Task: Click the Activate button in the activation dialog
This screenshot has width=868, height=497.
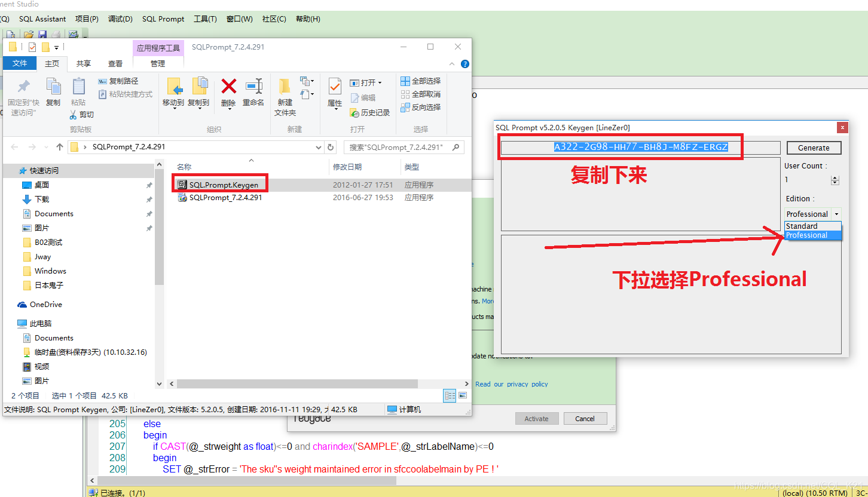Action: pos(536,419)
